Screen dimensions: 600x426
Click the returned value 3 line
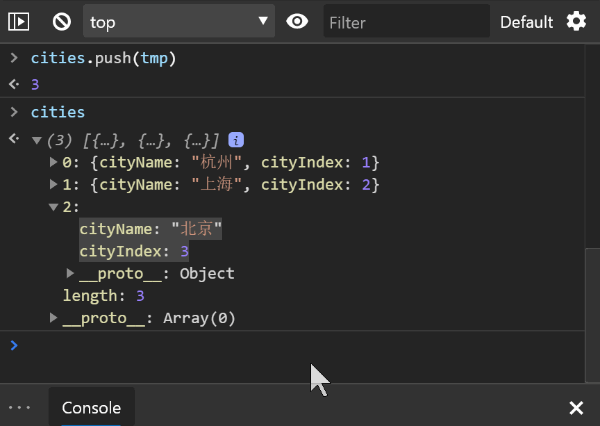tap(35, 84)
